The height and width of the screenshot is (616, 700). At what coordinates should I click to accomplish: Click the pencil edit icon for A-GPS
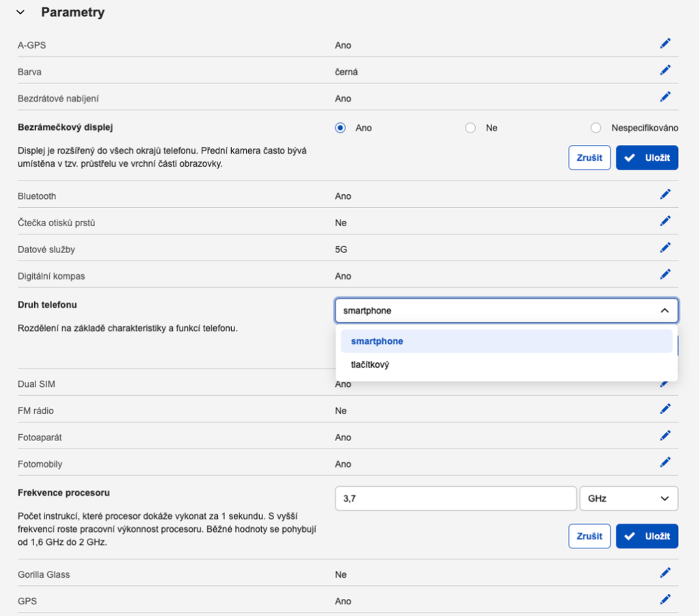click(x=665, y=44)
